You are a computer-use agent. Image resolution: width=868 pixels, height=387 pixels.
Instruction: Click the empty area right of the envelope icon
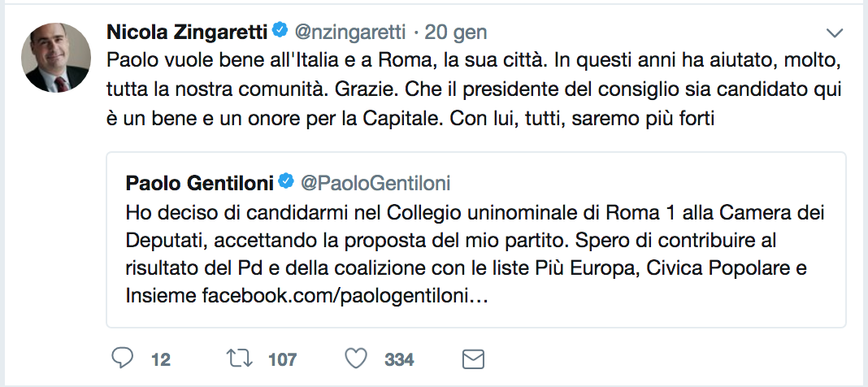point(650,359)
